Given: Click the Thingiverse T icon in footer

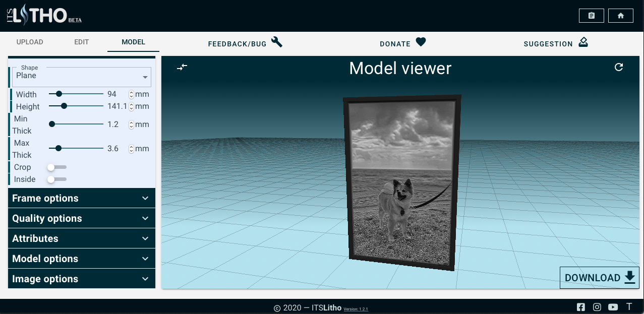Looking at the screenshot, I should (629, 306).
